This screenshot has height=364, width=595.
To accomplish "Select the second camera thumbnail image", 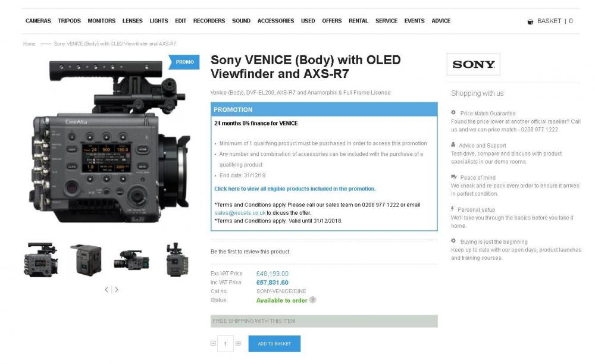I will pyautogui.click(x=85, y=259).
